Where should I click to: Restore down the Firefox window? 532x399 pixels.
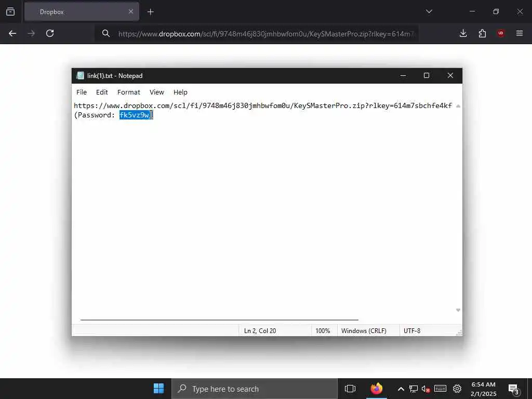click(x=496, y=11)
